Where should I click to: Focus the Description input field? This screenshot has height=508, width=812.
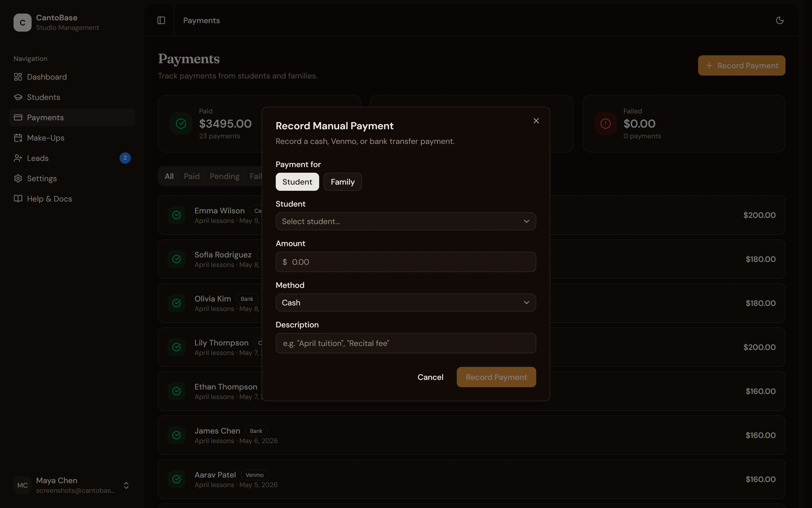pyautogui.click(x=406, y=343)
